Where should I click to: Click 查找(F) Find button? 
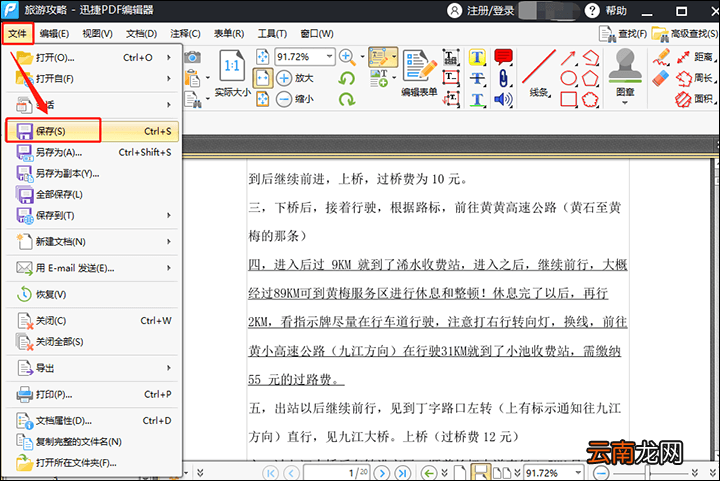coord(623,34)
